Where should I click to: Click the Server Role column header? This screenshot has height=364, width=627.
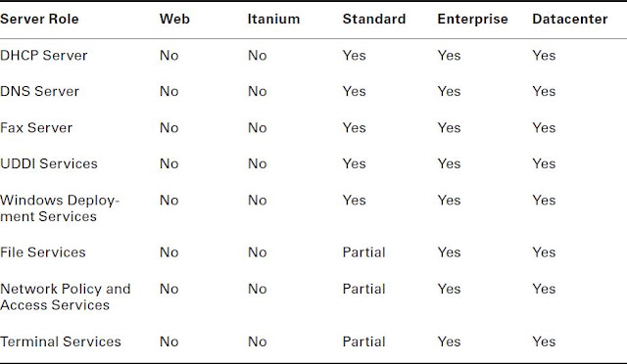(x=39, y=19)
